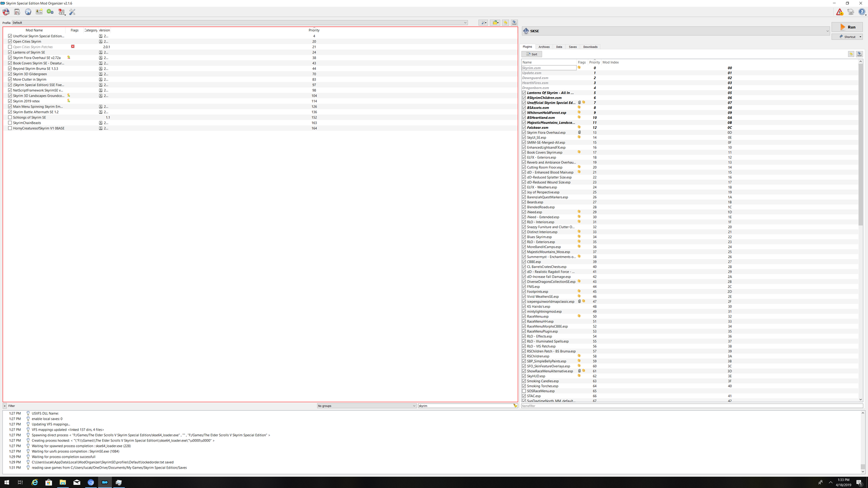Click the skyrim name filter field
Screen dimensions: 868x488
[x=465, y=406]
